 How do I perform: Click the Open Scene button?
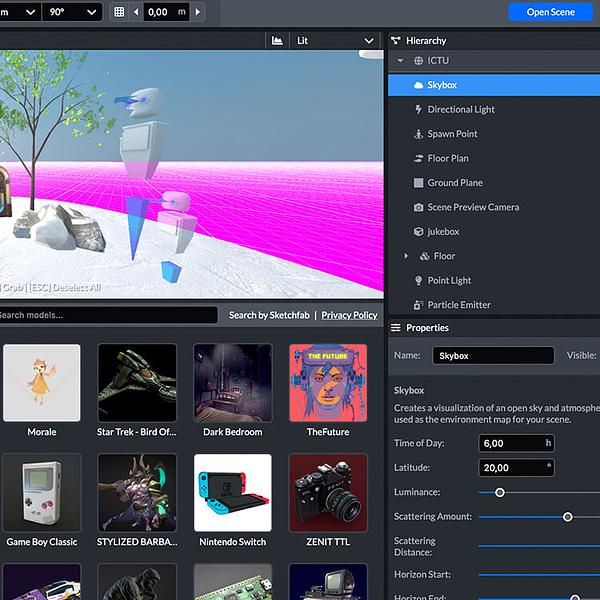(550, 12)
